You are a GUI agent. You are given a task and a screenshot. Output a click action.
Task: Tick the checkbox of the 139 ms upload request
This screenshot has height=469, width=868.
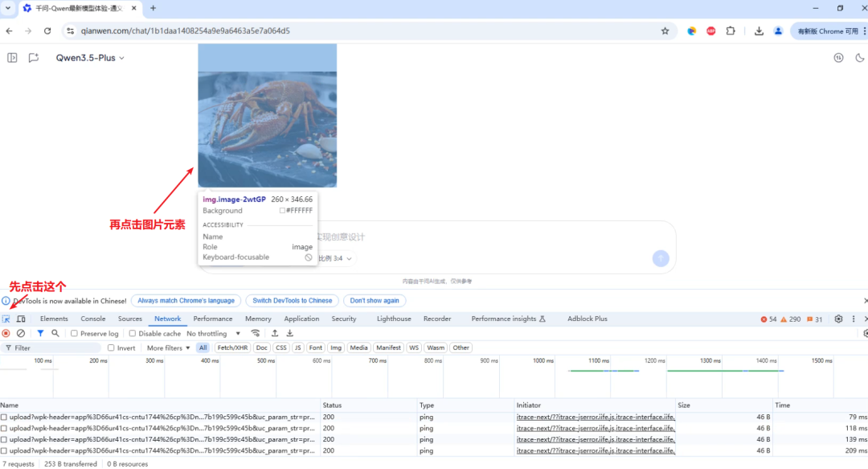pos(4,439)
